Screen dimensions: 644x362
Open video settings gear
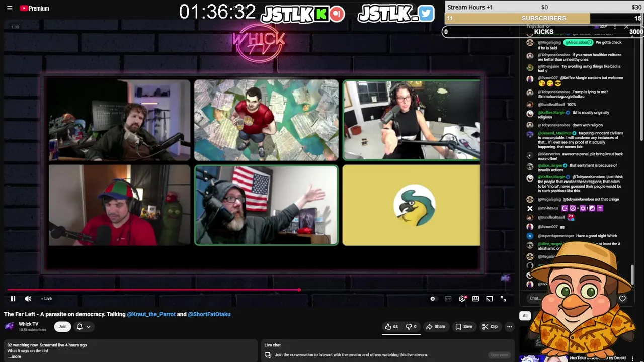pos(462,299)
